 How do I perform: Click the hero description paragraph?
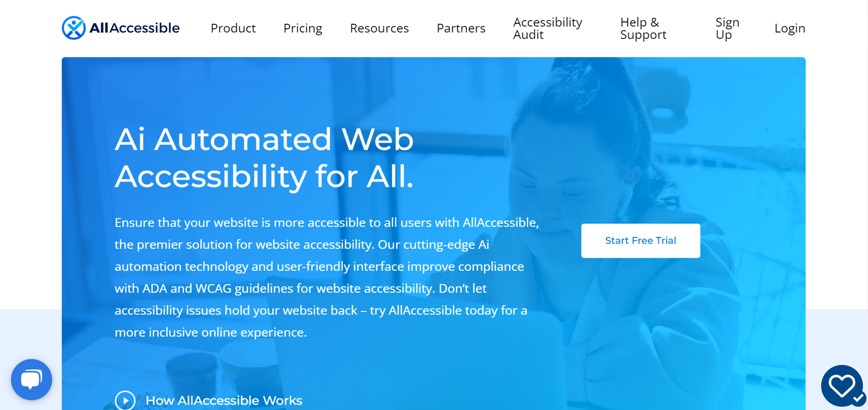(x=327, y=277)
